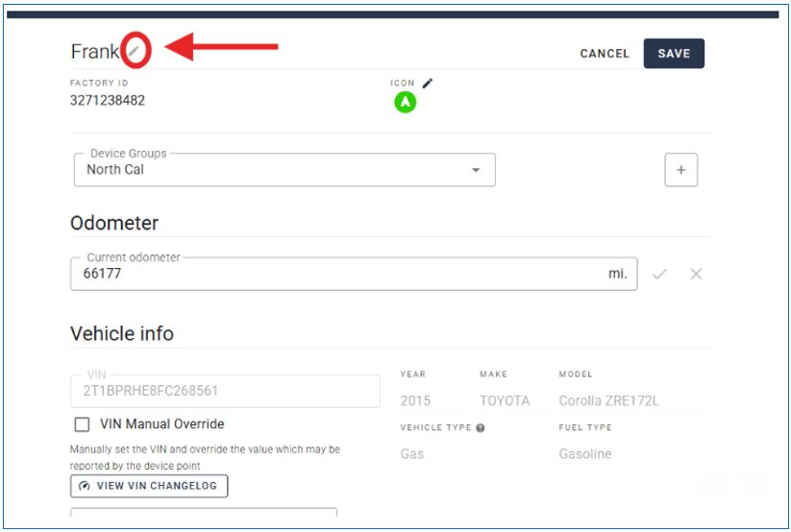Click the green arrow vehicle icon
This screenshot has height=532, width=791.
405,102
